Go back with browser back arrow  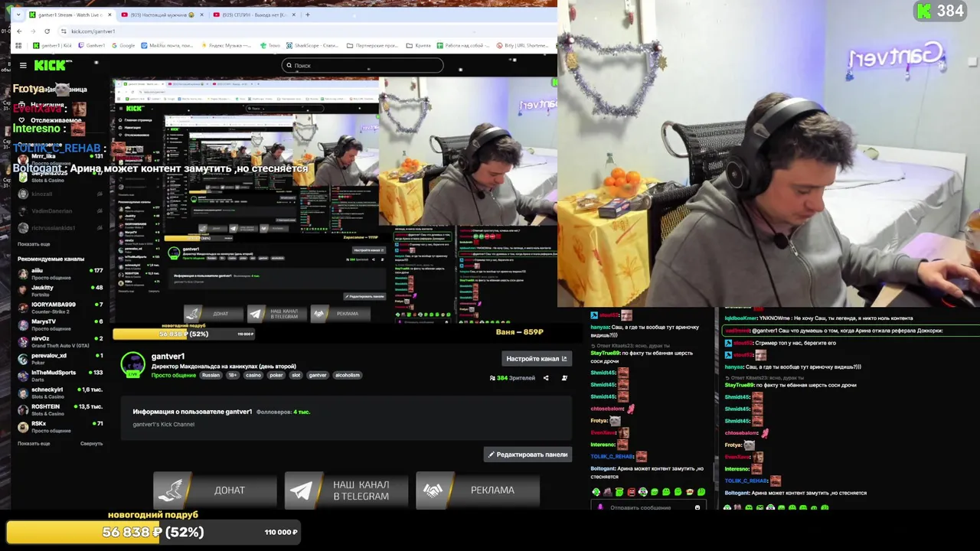pyautogui.click(x=20, y=31)
